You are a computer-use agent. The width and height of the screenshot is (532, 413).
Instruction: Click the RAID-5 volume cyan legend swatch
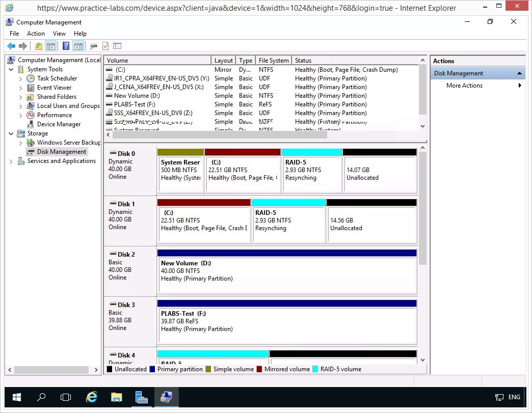[315, 369]
